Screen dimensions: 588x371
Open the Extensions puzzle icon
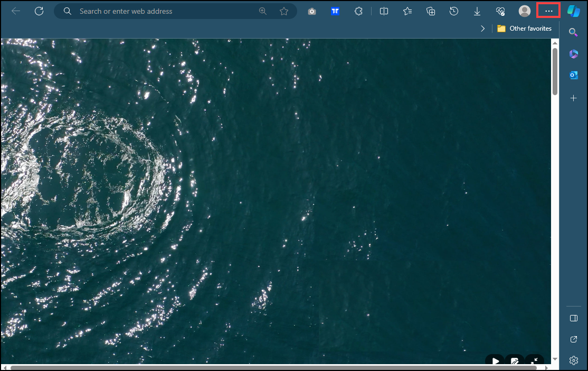point(359,11)
